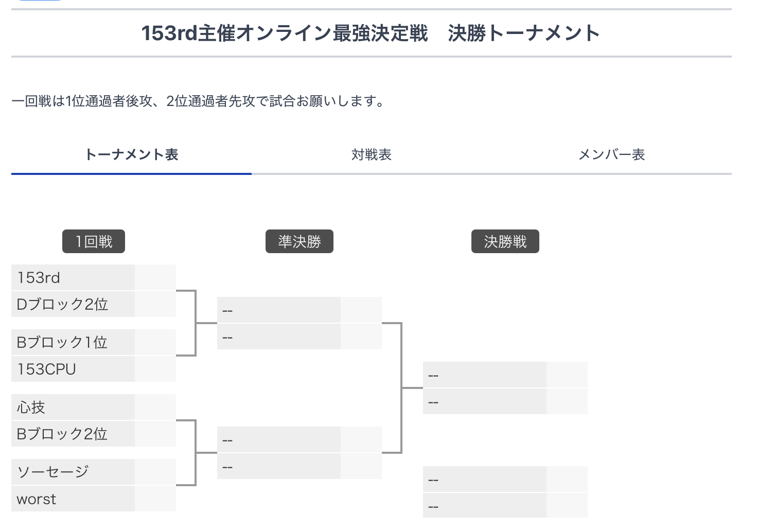The height and width of the screenshot is (532, 757).
Task: Select player 153rd in the bracket
Action: tap(73, 277)
